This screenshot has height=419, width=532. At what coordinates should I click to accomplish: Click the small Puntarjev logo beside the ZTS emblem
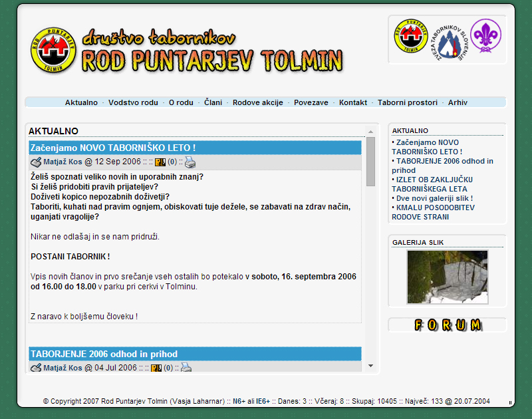click(x=411, y=36)
